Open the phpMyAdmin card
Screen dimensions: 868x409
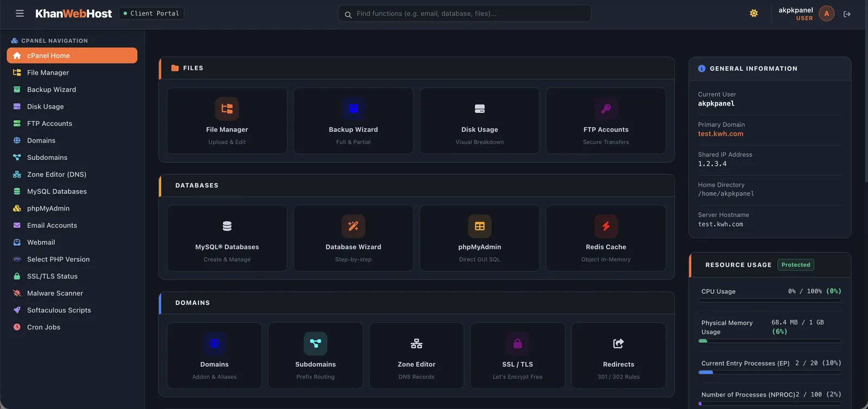[x=480, y=238]
